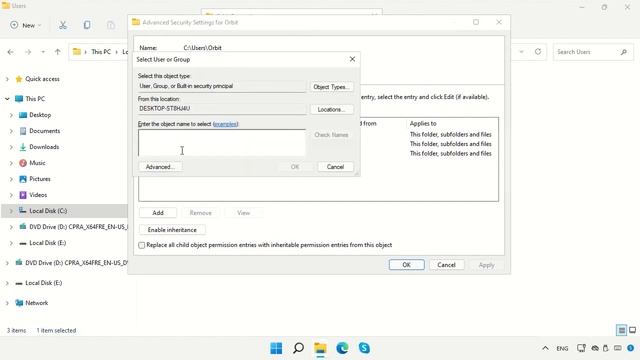This screenshot has width=640, height=360.
Task: Expand the Documents folder node
Action: pyautogui.click(x=11, y=131)
